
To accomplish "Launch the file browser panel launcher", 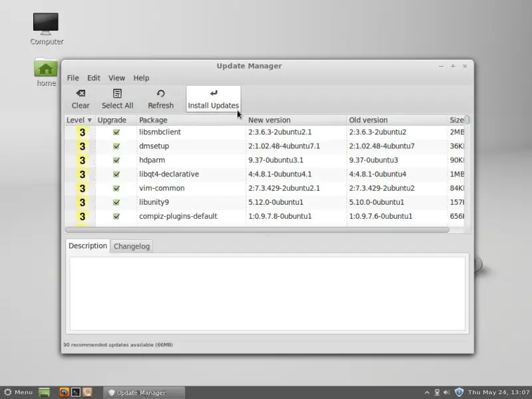I will (87, 392).
